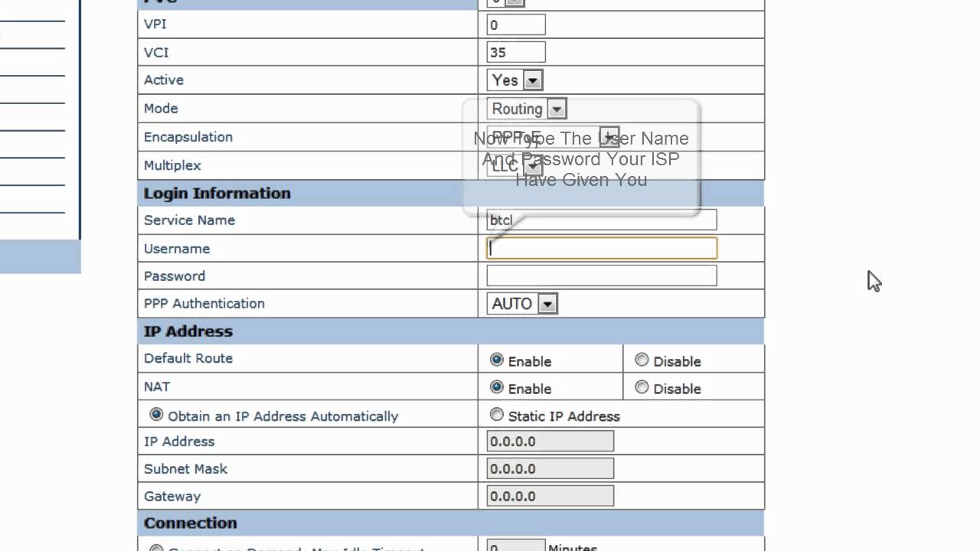The image size is (980, 551).
Task: Click the Gateway address field
Action: coord(550,496)
